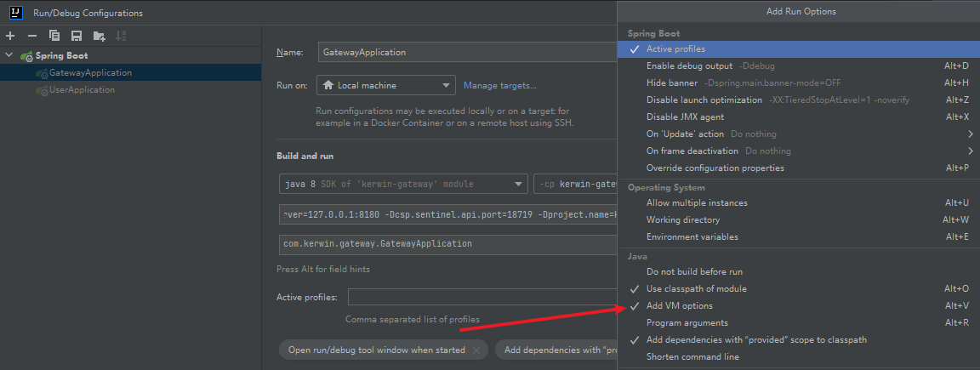980x370 pixels.
Task: Collapse the Spring Boot tree node
Action: (9, 55)
